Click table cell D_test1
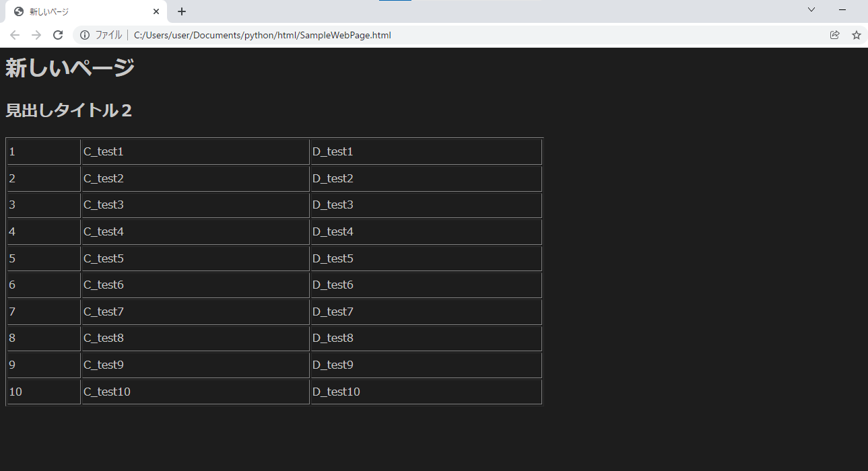868x471 pixels. 426,151
